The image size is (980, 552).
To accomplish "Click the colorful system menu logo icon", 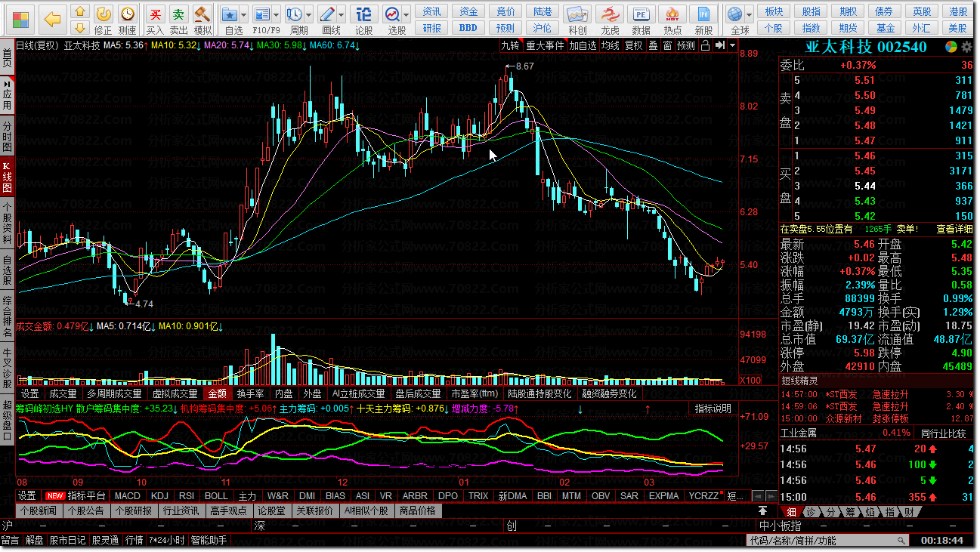I will click(22, 18).
